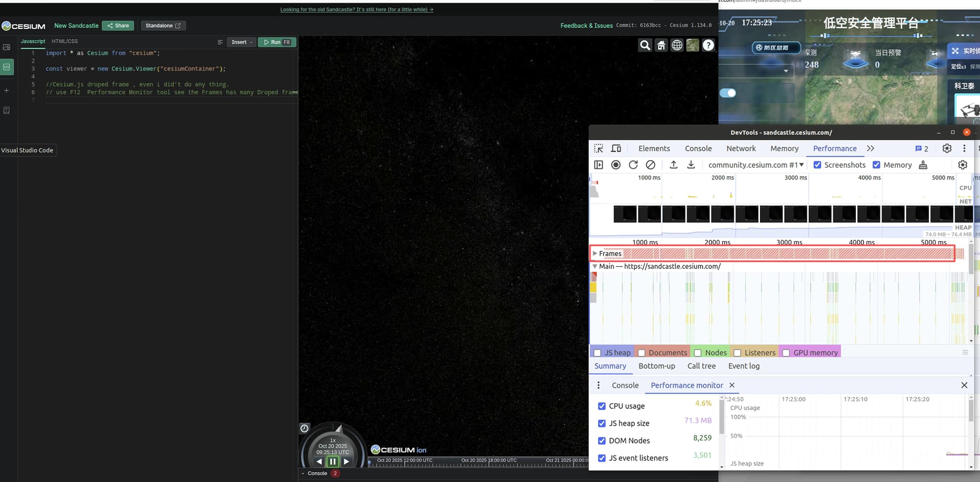Viewport: 980px width, 482px height.
Task: Click the Cesium geocoder search icon
Action: tap(645, 45)
